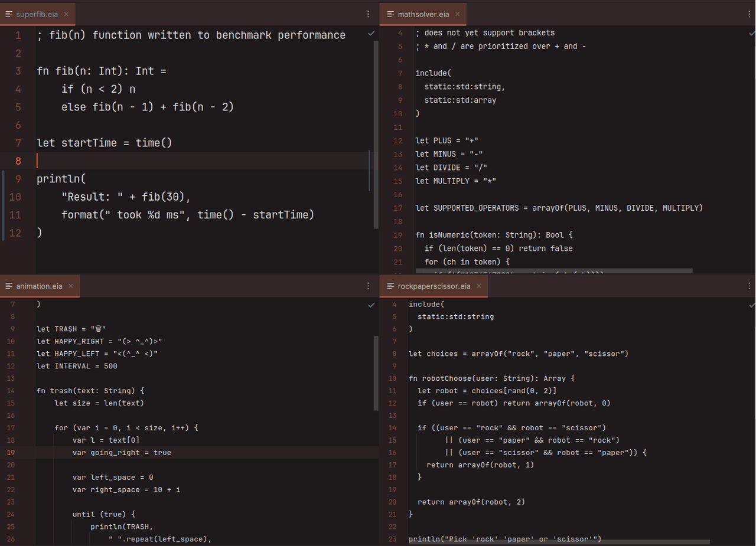This screenshot has height=546, width=756.
Task: Open tab options menu for superfib.eia pane
Action: pos(369,14)
